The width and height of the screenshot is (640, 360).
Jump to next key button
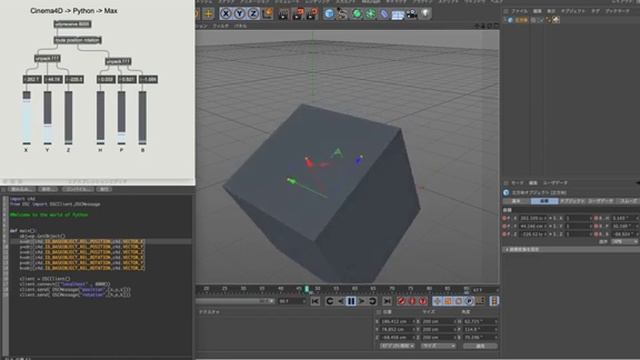(x=372, y=301)
